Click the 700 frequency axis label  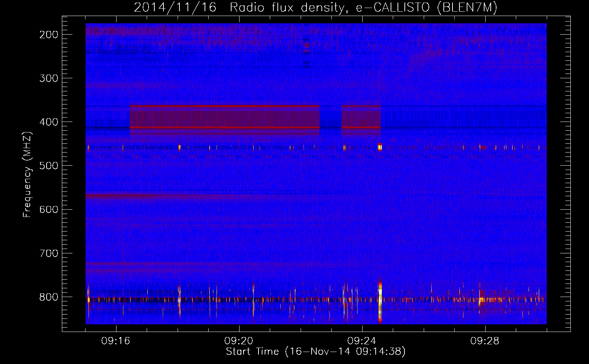tap(48, 253)
